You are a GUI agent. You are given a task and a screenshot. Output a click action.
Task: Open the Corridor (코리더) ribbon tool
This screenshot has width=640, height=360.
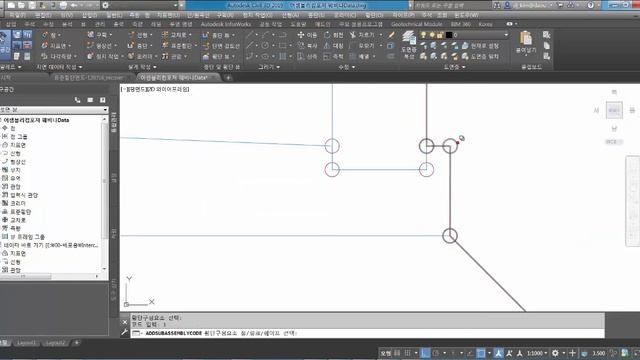coord(142,56)
